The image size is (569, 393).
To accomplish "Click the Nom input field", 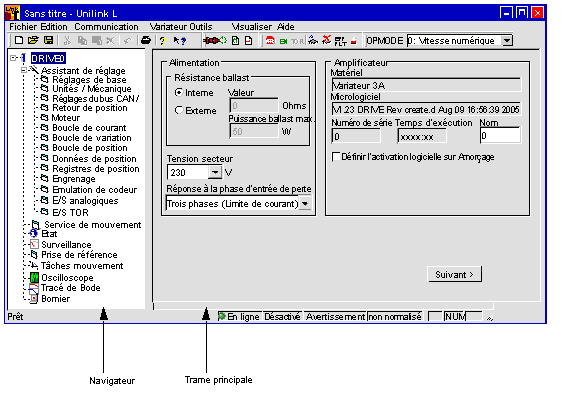I will coord(500,136).
